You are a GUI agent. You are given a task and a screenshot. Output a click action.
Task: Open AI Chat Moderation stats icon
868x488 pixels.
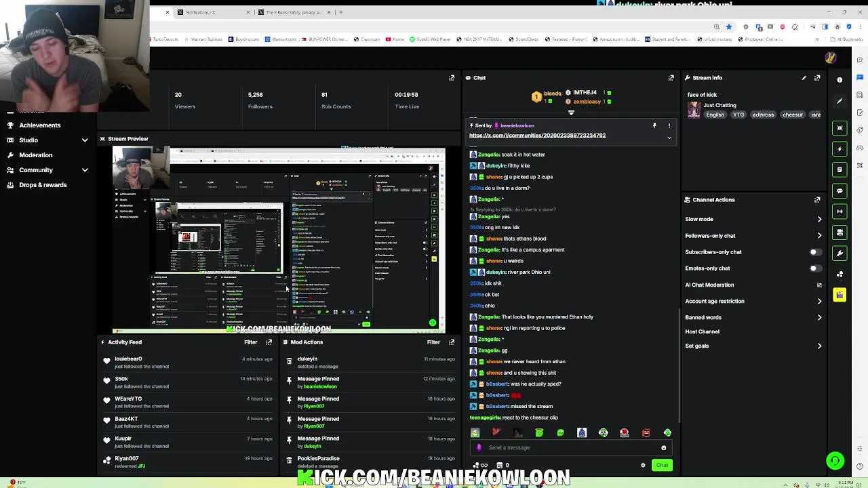[x=819, y=285]
